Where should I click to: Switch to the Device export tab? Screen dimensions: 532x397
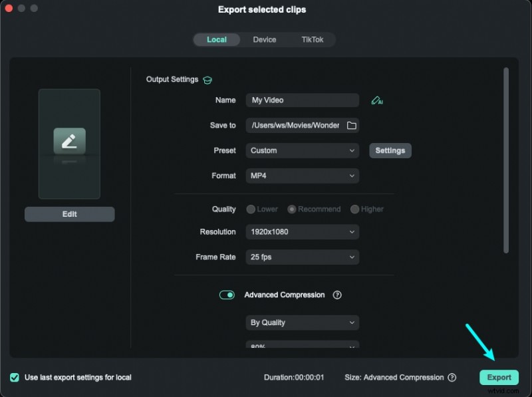[x=264, y=39]
